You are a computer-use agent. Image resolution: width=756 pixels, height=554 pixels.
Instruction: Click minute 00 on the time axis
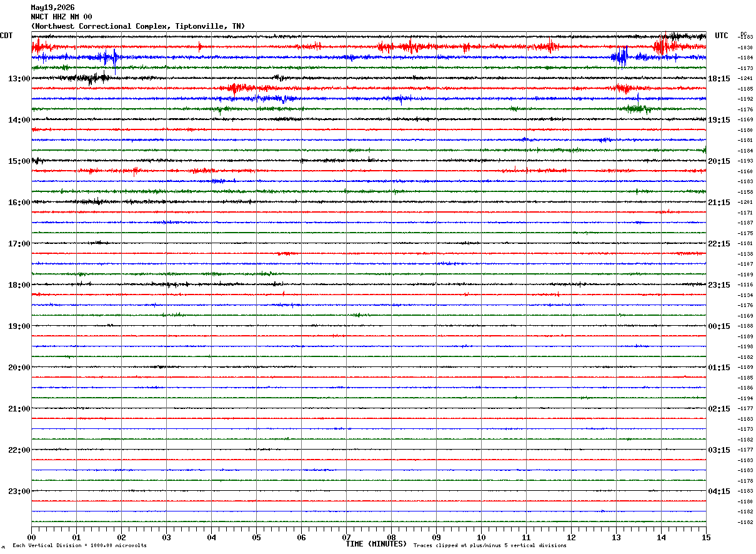[32, 538]
